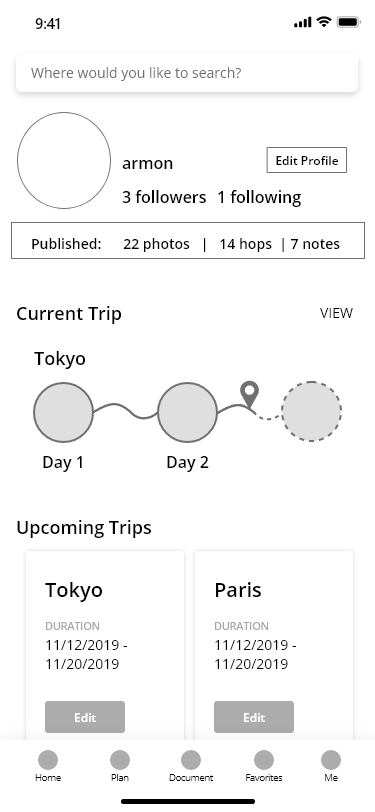The width and height of the screenshot is (375, 812).
Task: Edit the Tokyo upcoming trip
Action: pyautogui.click(x=85, y=717)
